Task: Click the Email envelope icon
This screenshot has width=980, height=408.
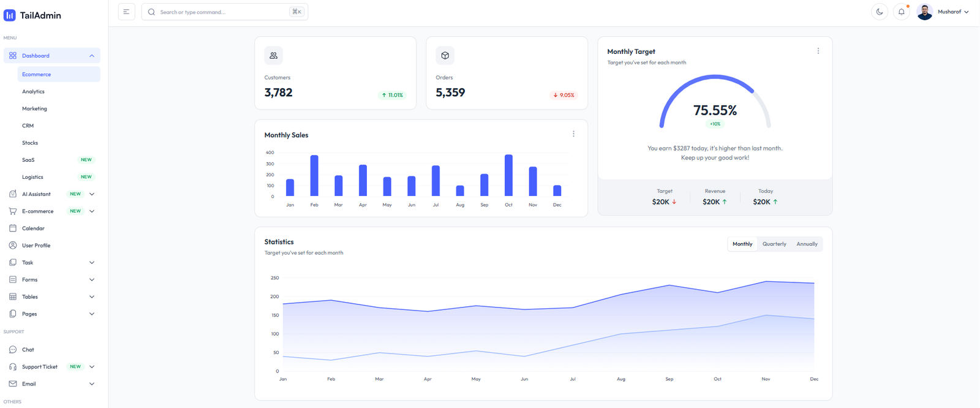Action: pyautogui.click(x=13, y=384)
